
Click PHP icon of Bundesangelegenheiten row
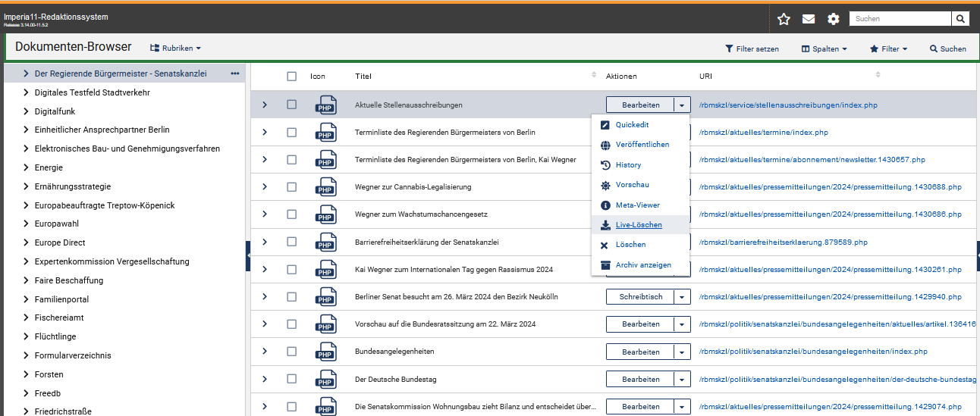pyautogui.click(x=326, y=352)
